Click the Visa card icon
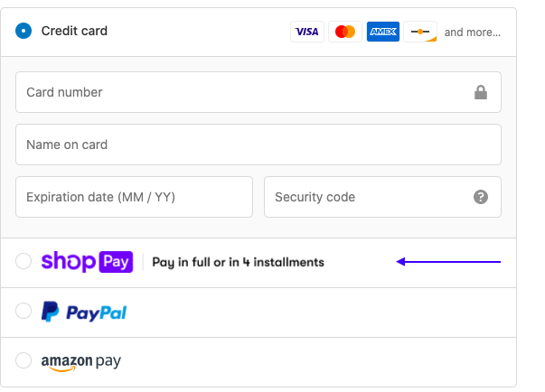Image resolution: width=545 pixels, height=392 pixels. (x=307, y=32)
